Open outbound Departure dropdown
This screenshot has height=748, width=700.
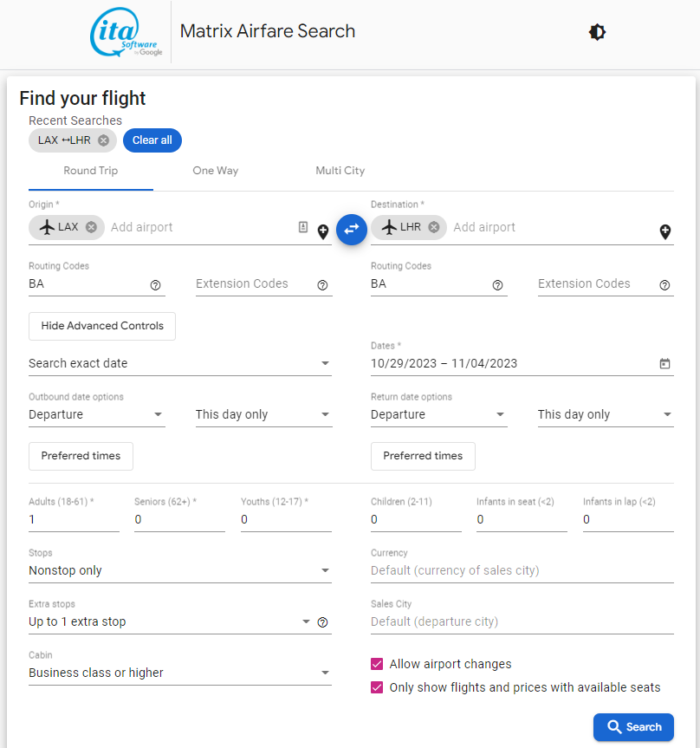[97, 414]
